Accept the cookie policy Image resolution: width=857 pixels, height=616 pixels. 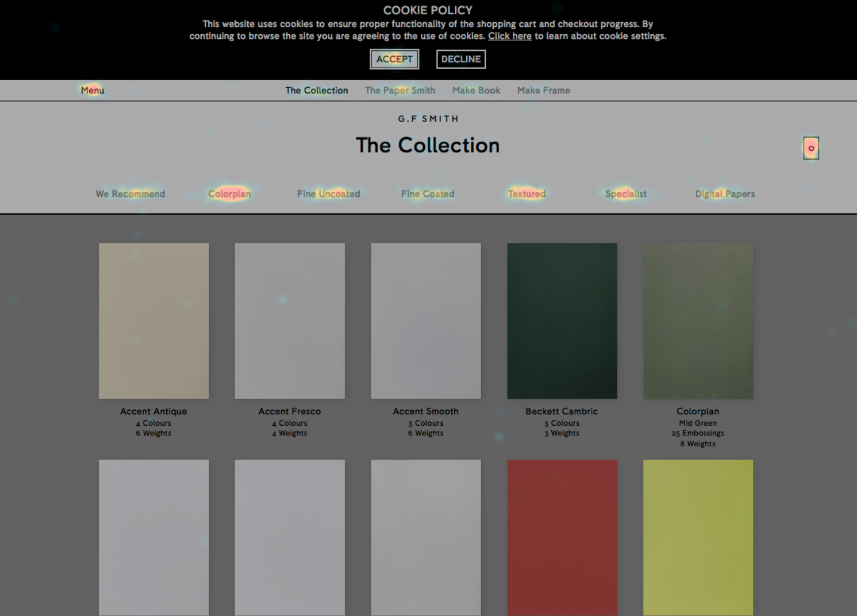[394, 59]
